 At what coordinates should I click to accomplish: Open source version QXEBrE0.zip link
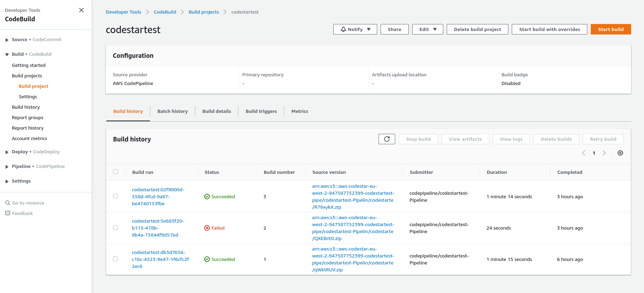click(353, 228)
